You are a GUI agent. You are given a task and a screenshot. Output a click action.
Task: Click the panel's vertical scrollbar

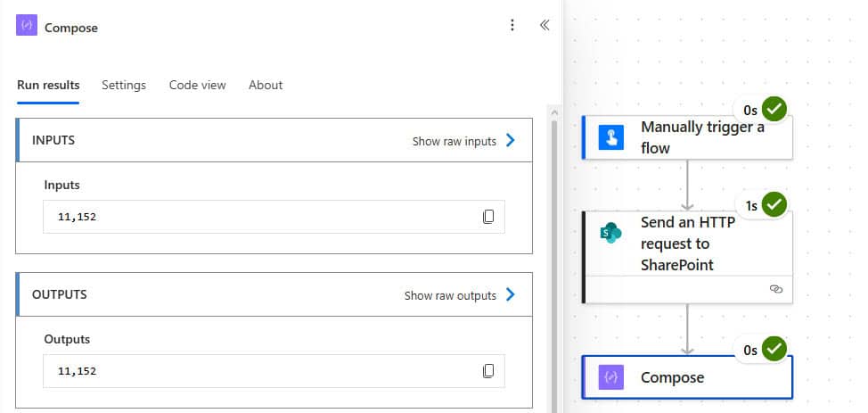[554, 266]
